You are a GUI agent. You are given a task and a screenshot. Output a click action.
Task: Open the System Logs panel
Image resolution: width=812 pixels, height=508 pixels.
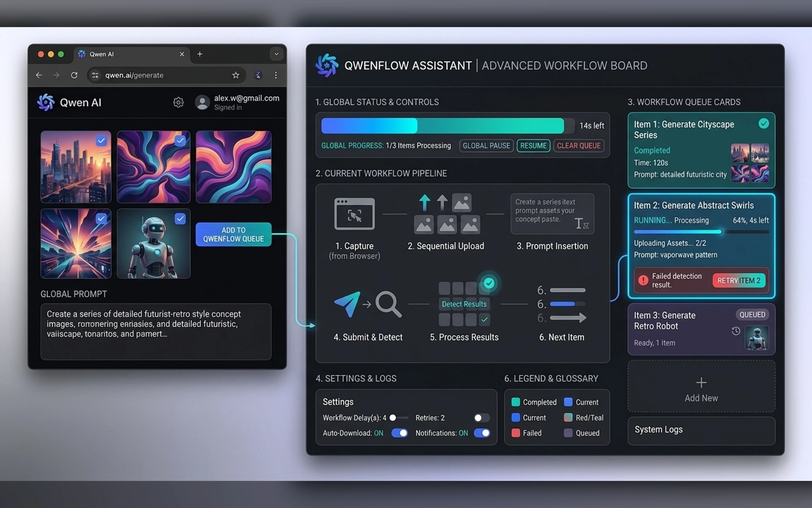tap(701, 430)
